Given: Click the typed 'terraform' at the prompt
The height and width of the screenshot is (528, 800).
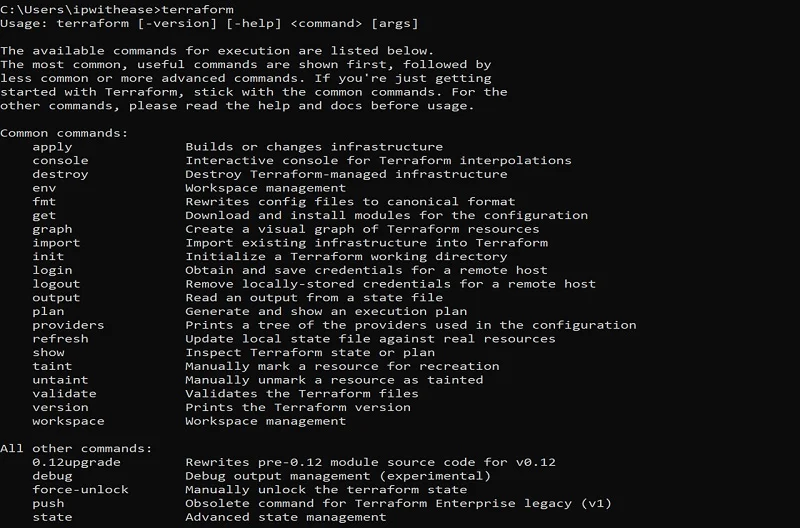Looking at the screenshot, I should point(197,9).
